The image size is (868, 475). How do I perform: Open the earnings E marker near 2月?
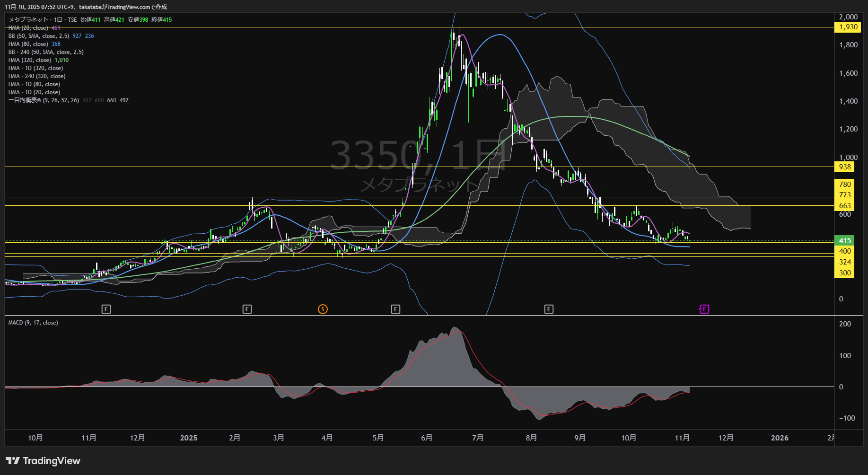click(x=247, y=309)
